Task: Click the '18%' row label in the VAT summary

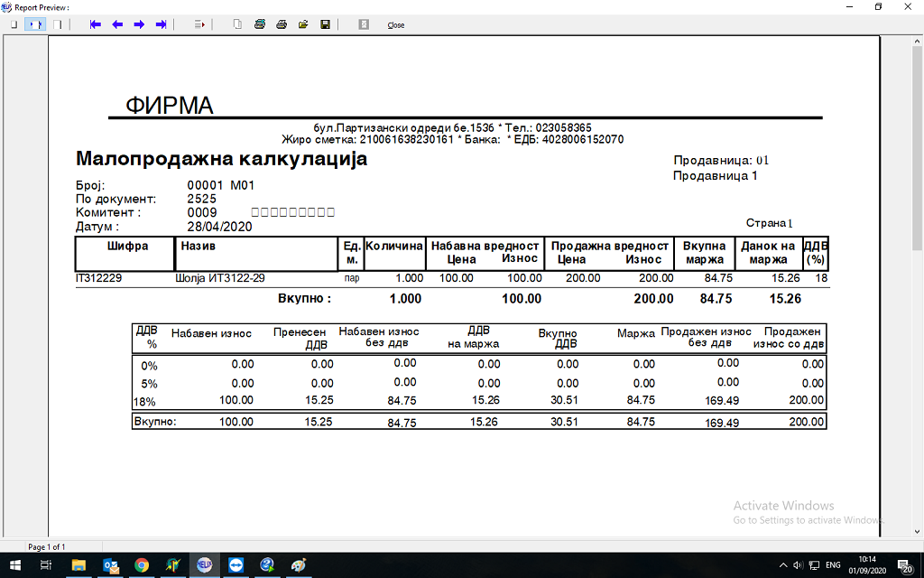Action: coord(145,402)
